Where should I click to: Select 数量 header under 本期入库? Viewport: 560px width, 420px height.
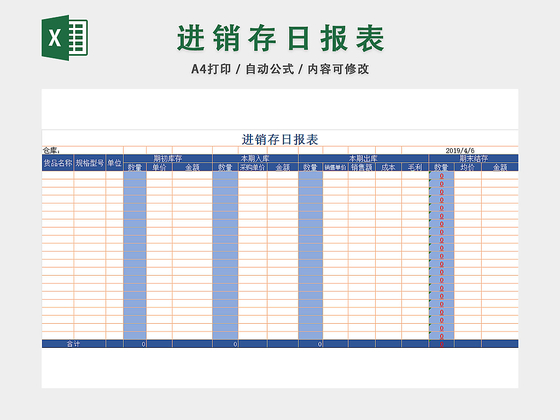point(225,167)
